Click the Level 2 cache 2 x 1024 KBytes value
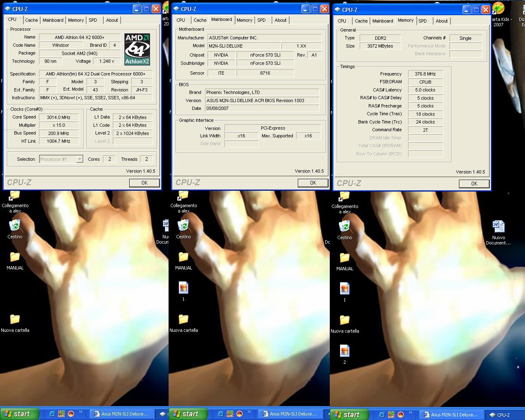Screen dimensions: 525x420 point(132,133)
